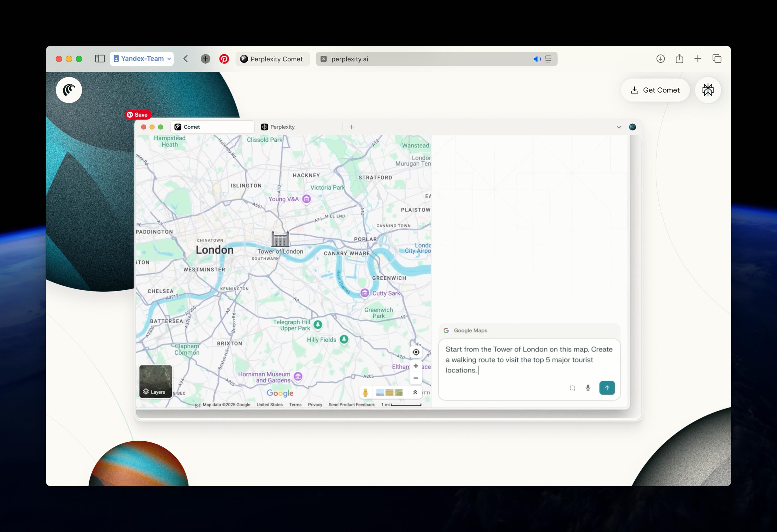Click the Get Comet download button
The width and height of the screenshot is (777, 532).
click(x=655, y=90)
